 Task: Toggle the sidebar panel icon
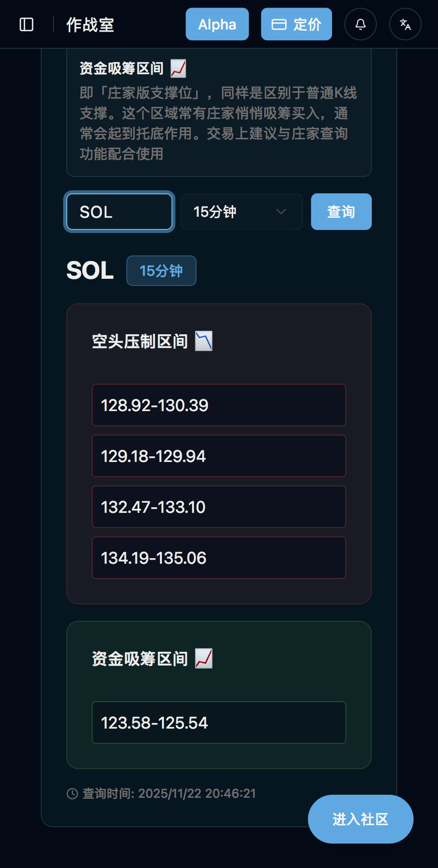click(26, 24)
